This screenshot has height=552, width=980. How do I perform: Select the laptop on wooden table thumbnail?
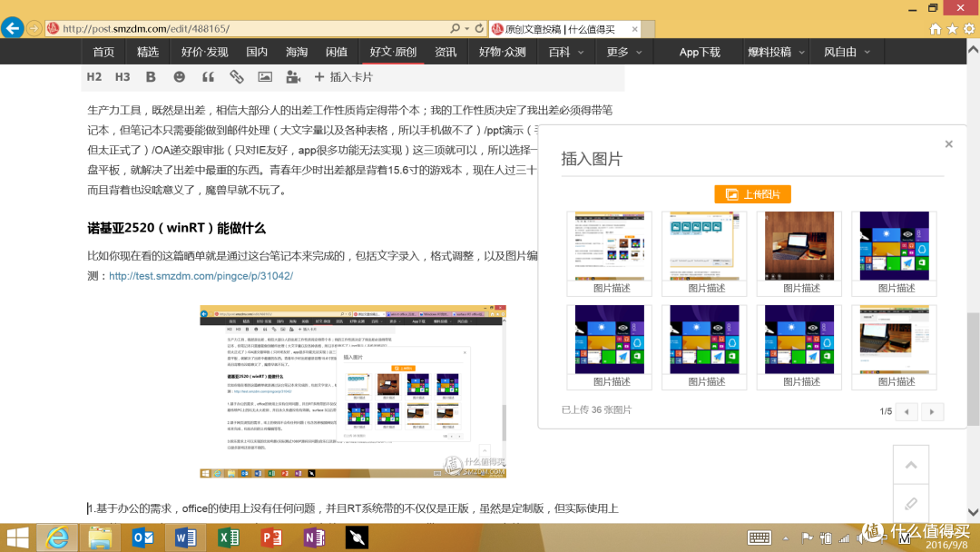point(799,246)
